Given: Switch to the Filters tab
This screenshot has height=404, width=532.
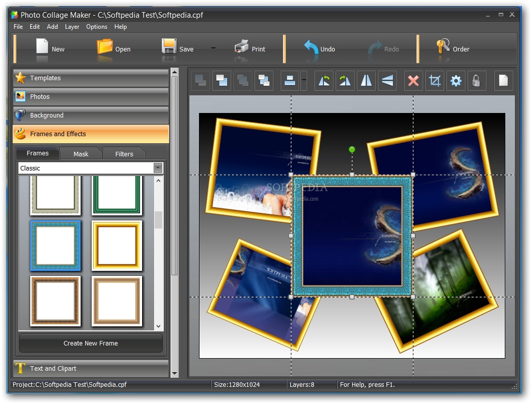Looking at the screenshot, I should coord(124,154).
